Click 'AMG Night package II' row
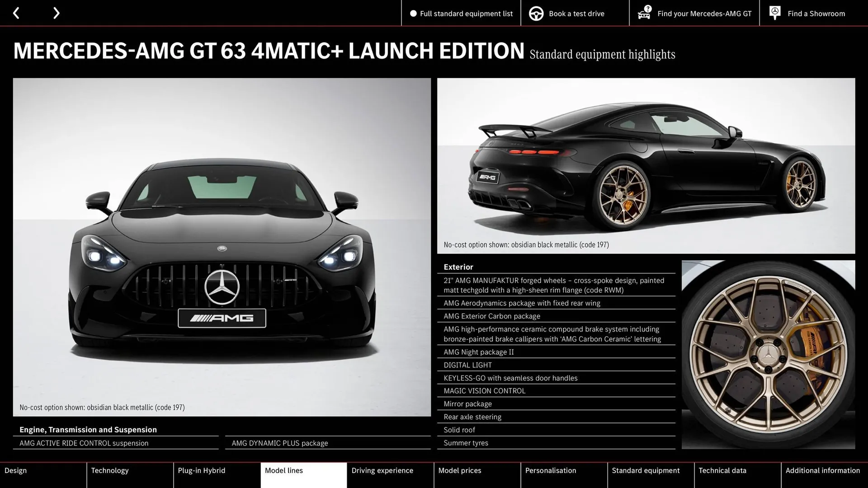 [x=556, y=352]
